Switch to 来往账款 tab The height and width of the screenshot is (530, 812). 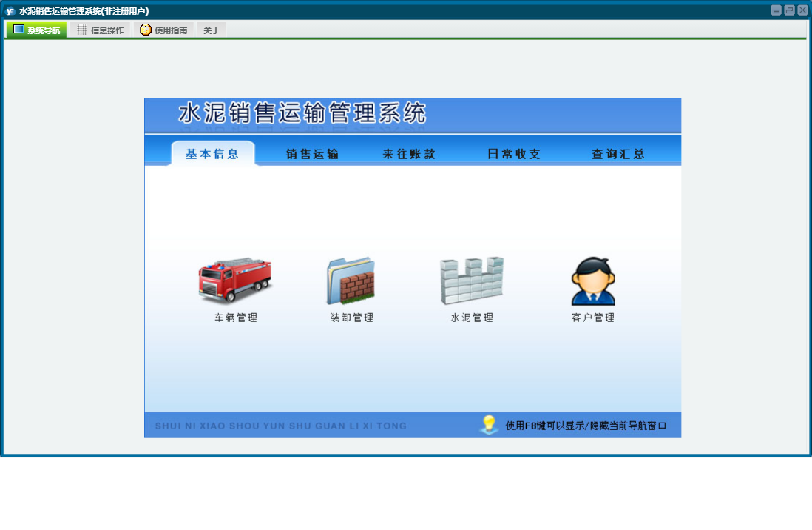click(x=409, y=154)
